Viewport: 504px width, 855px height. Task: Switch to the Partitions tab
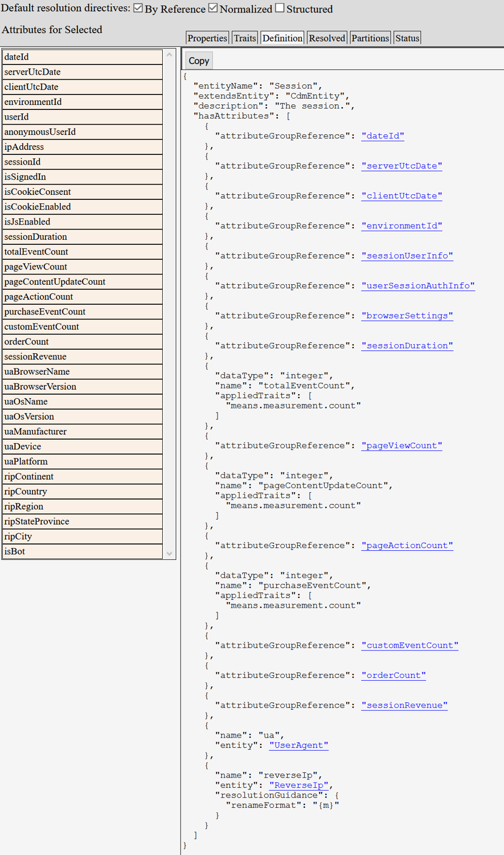pos(370,38)
